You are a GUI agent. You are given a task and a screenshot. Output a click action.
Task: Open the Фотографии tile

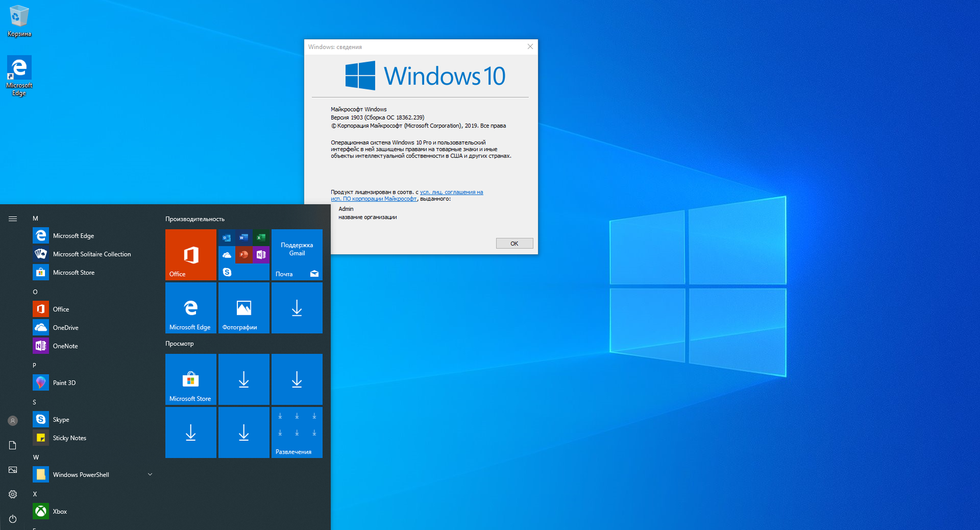point(244,308)
